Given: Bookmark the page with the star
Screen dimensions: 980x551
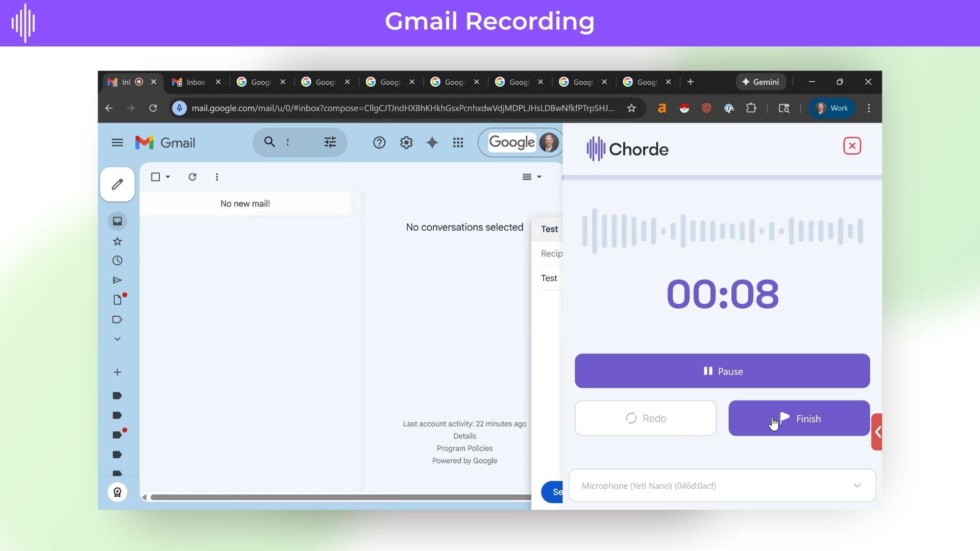Looking at the screenshot, I should (631, 108).
